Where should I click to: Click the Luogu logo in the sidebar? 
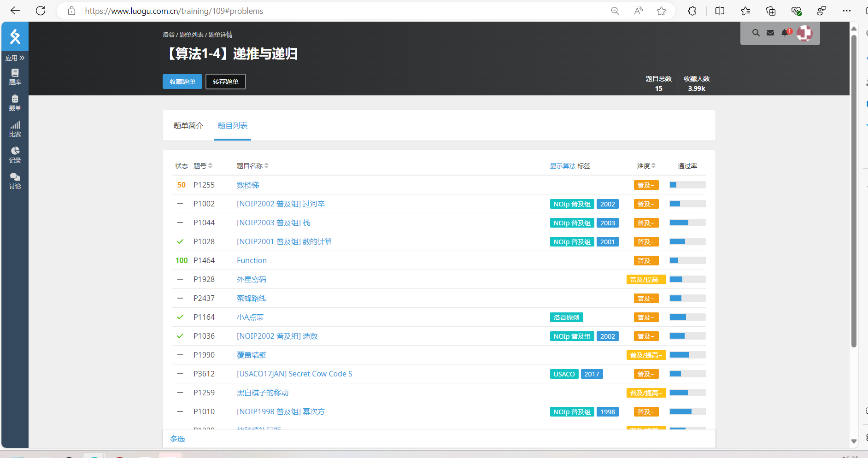(15, 36)
